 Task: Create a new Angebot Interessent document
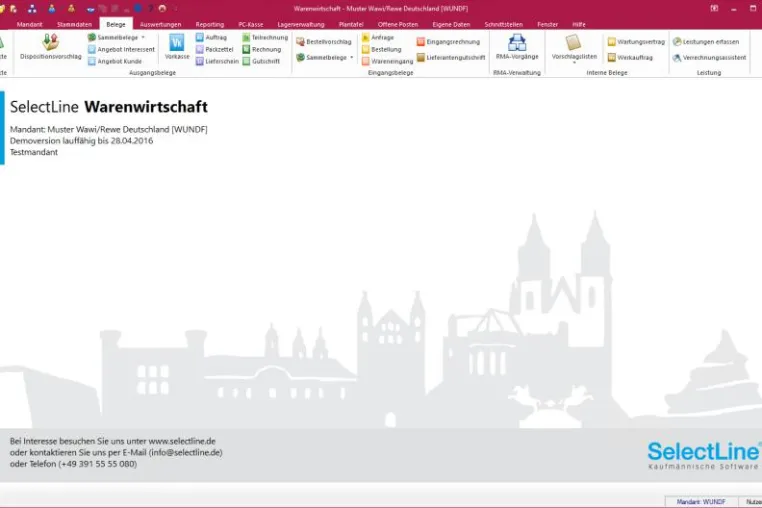pyautogui.click(x=121, y=50)
